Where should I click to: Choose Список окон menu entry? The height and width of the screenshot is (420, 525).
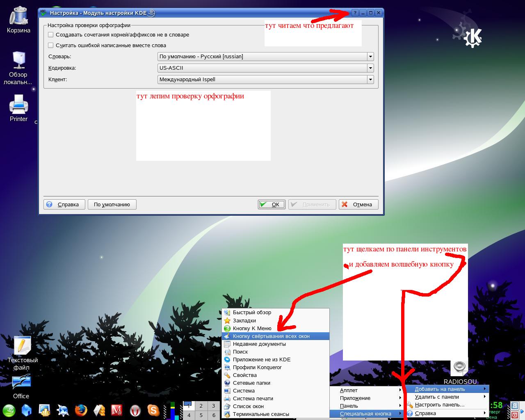coord(276,406)
